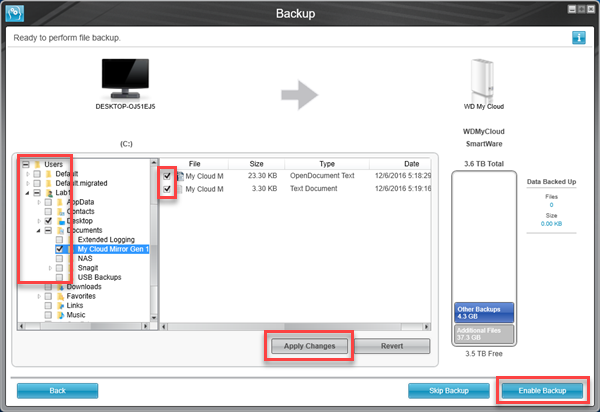This screenshot has height=412, width=600.
Task: Click the Music folder icon
Action: tap(60, 315)
